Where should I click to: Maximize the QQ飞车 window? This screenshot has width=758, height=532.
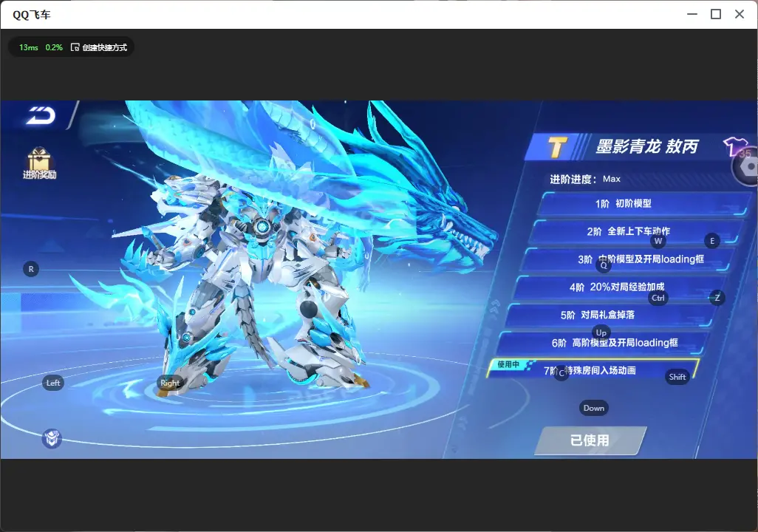point(716,15)
